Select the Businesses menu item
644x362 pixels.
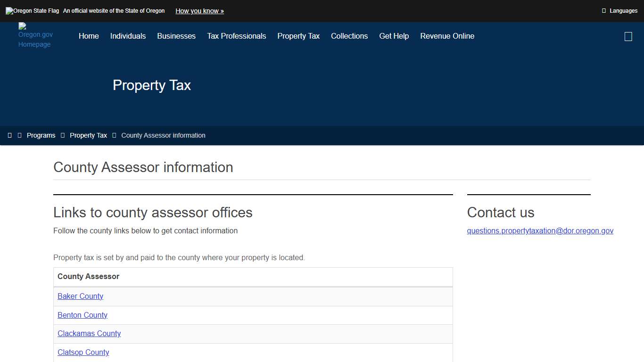point(176,36)
